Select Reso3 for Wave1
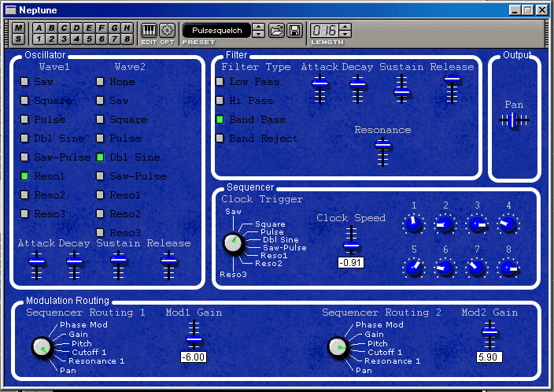Screen dimensions: 554x392 pyautogui.click(x=24, y=213)
